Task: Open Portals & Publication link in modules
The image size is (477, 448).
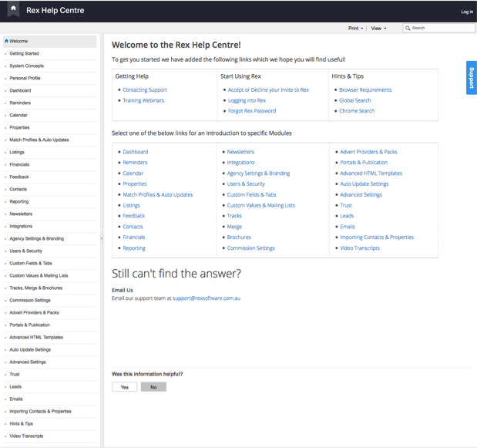Action: [x=364, y=163]
